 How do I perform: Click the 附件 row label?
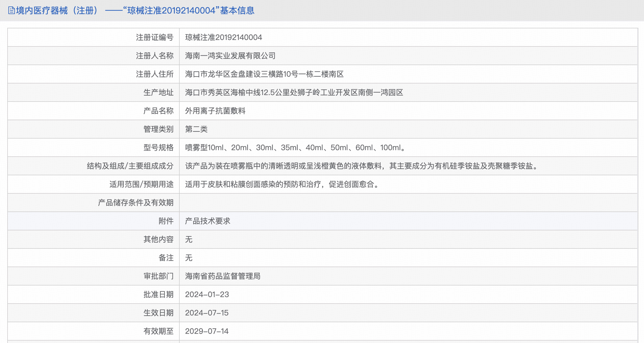166,221
